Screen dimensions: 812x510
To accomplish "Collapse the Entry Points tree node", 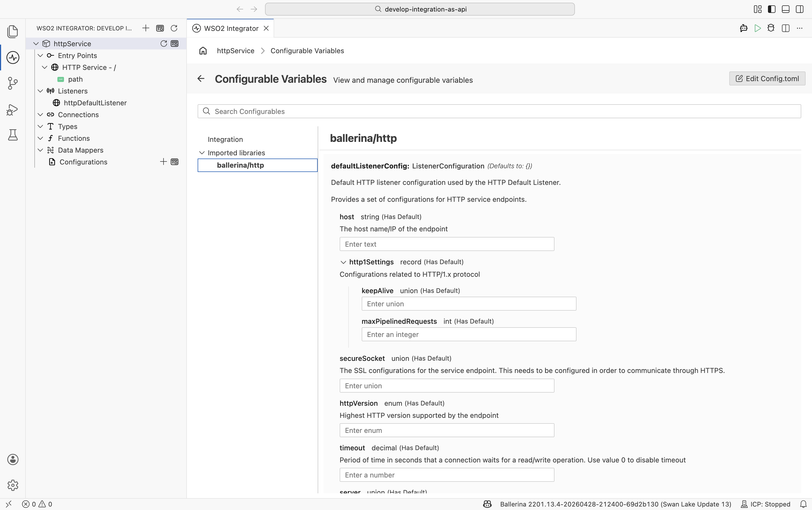I will pos(40,55).
